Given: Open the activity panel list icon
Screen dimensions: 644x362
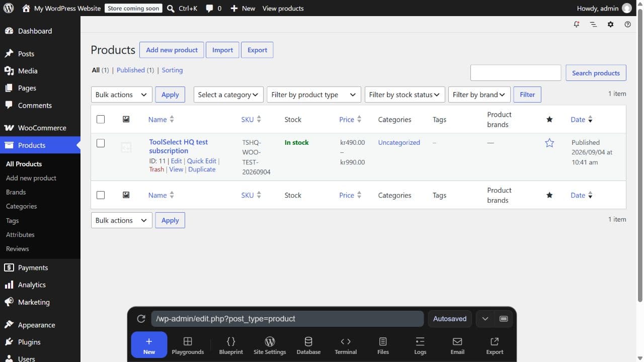Looking at the screenshot, I should pyautogui.click(x=594, y=24).
